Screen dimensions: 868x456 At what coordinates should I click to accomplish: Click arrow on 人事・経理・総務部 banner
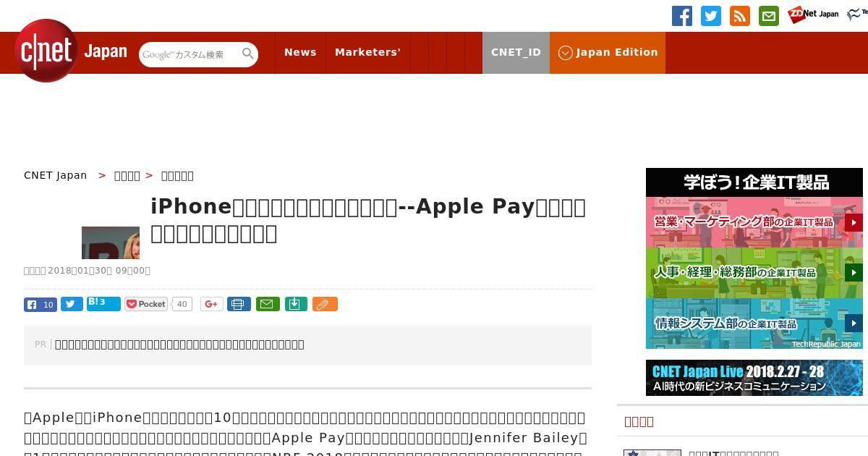[x=854, y=273]
